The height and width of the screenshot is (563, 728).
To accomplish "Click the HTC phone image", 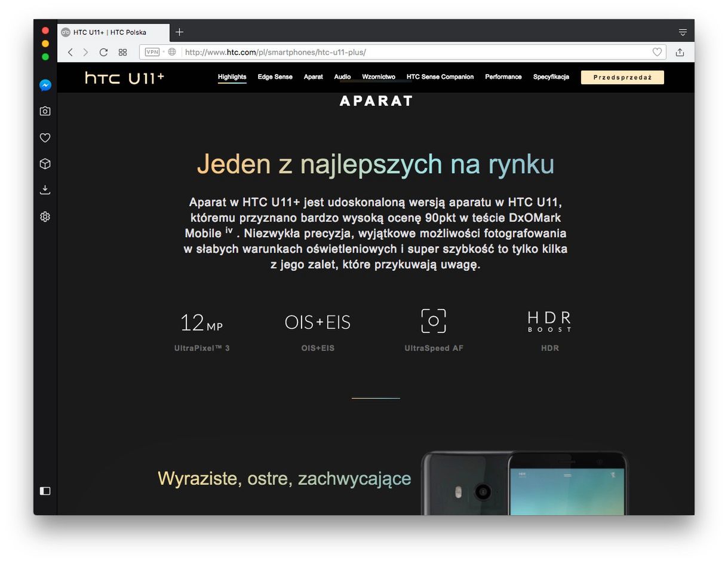I will pos(524,483).
